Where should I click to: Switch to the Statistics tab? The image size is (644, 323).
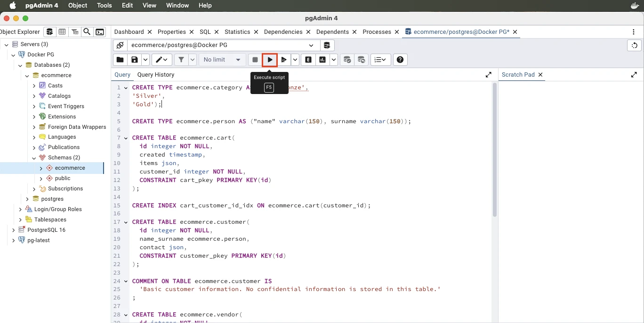click(x=237, y=32)
